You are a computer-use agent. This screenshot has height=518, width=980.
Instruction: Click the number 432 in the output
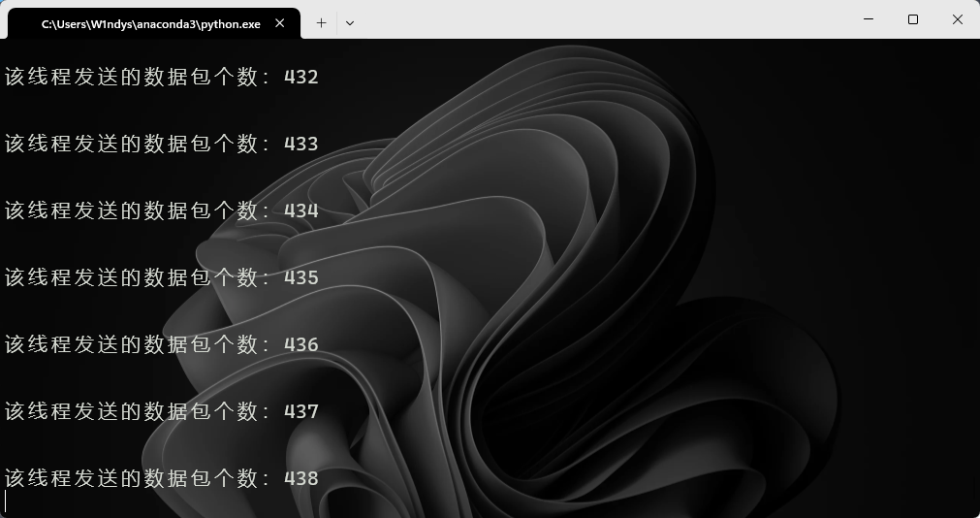[301, 77]
